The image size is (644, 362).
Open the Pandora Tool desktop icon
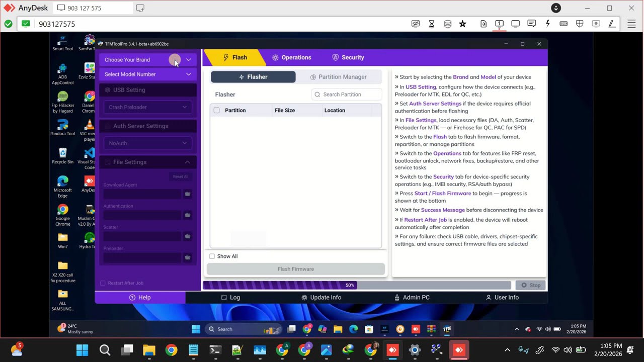(x=63, y=127)
